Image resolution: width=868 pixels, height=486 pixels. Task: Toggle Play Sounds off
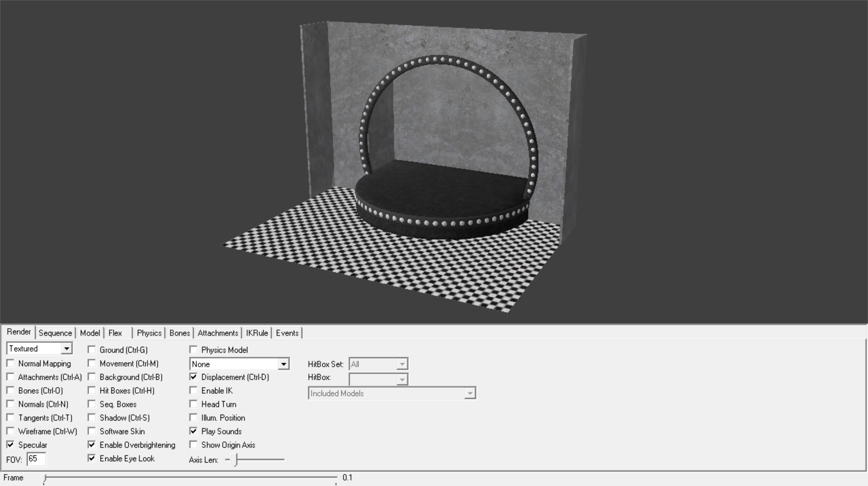click(193, 431)
